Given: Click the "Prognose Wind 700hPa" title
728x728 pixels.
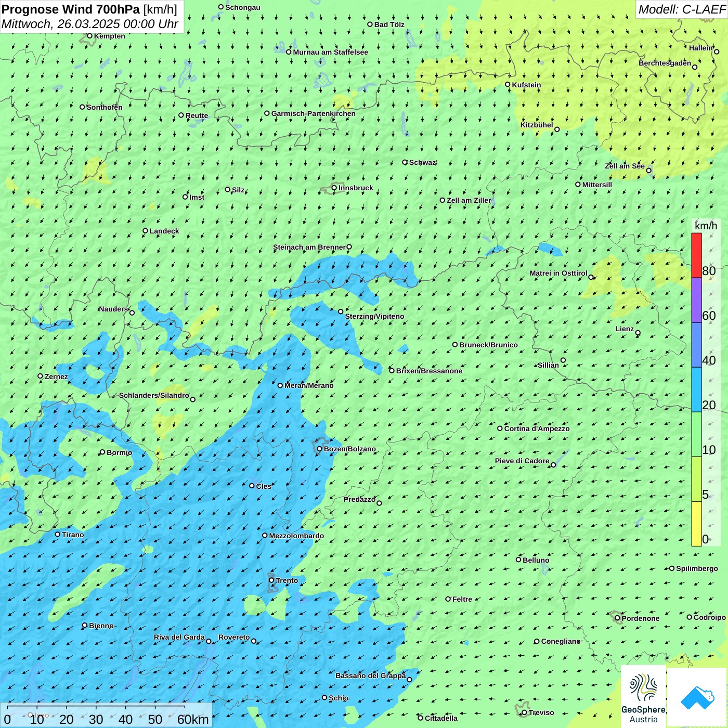Looking at the screenshot, I should tap(71, 9).
